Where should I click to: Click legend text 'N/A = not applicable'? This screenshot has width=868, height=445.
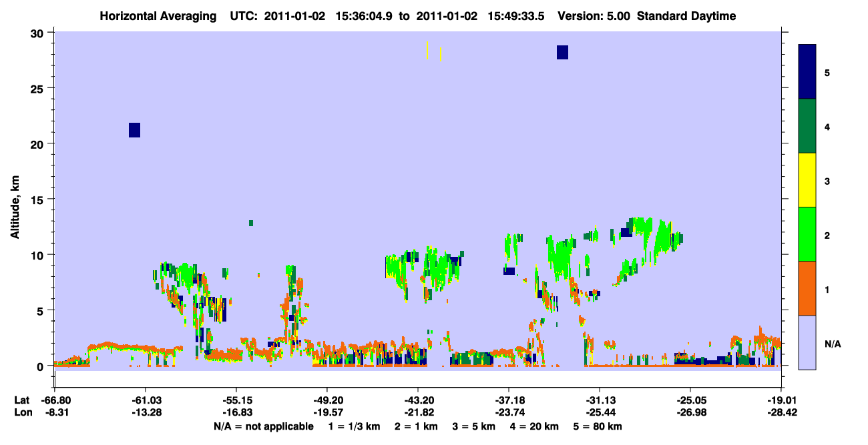pos(264,426)
